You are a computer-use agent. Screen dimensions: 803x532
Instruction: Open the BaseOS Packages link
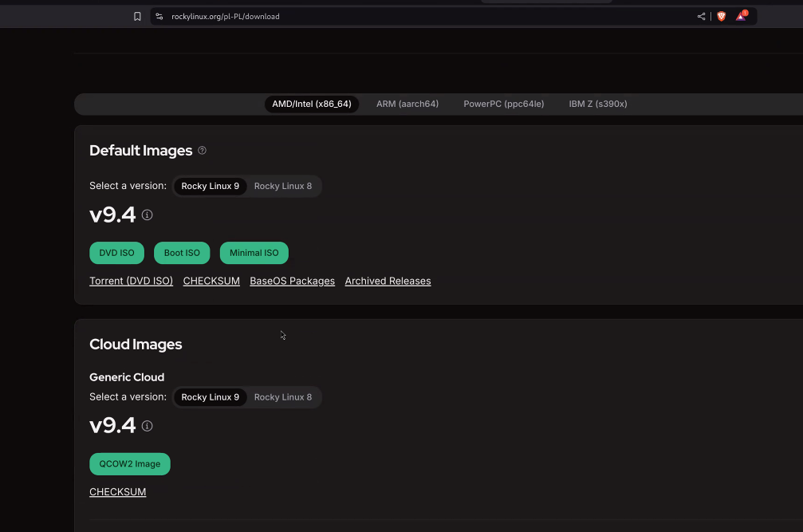[293, 281]
